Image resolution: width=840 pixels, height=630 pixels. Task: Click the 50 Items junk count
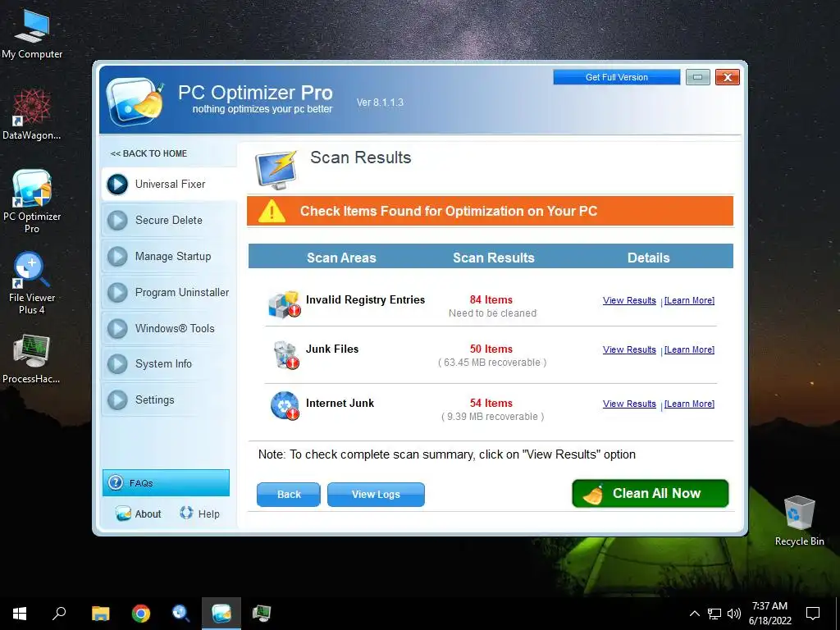491,349
